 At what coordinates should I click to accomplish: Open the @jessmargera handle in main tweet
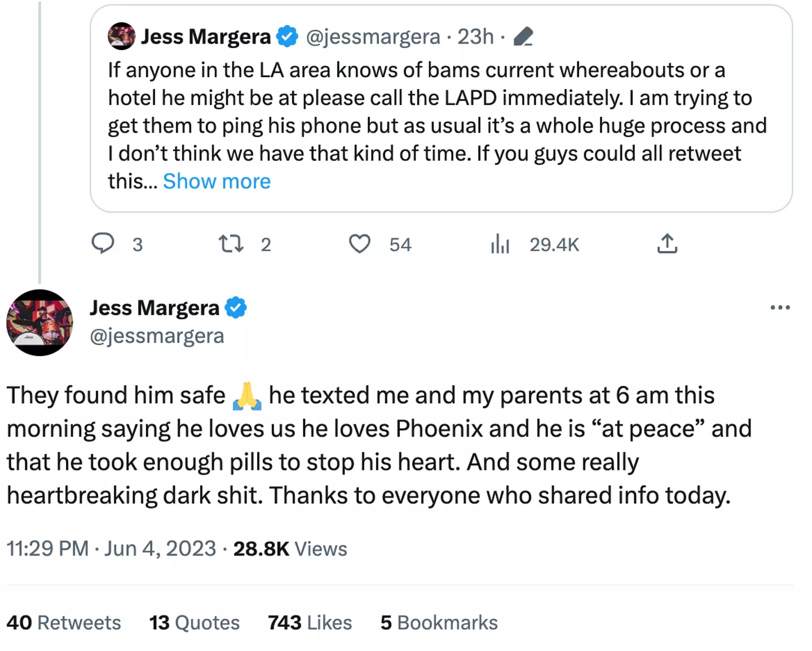pyautogui.click(x=157, y=336)
